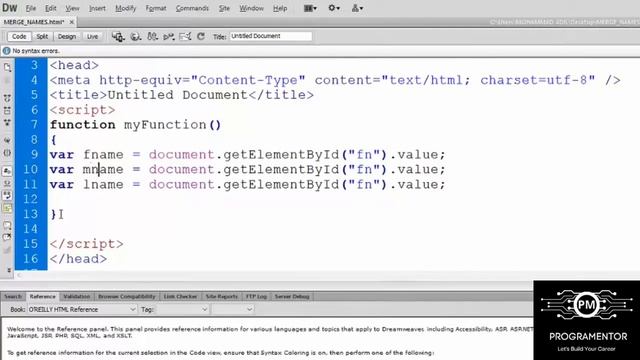Viewport: 640px width, 360px height.
Task: Click the check browser compatibility icon
Action: click(185, 37)
